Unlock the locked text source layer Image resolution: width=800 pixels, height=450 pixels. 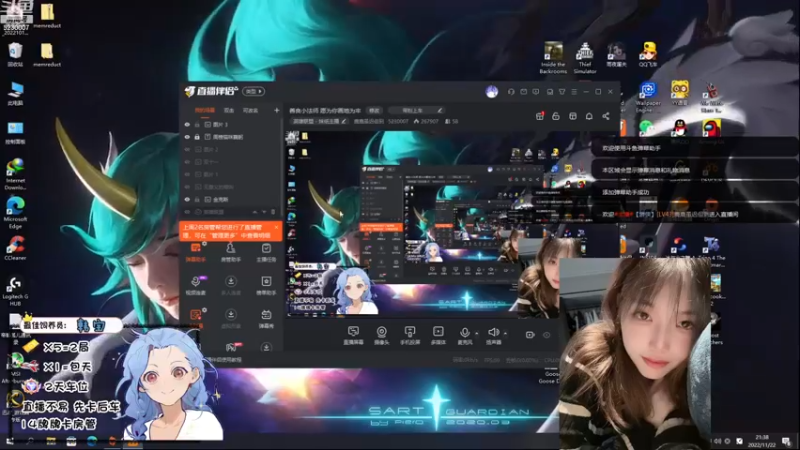[197, 137]
